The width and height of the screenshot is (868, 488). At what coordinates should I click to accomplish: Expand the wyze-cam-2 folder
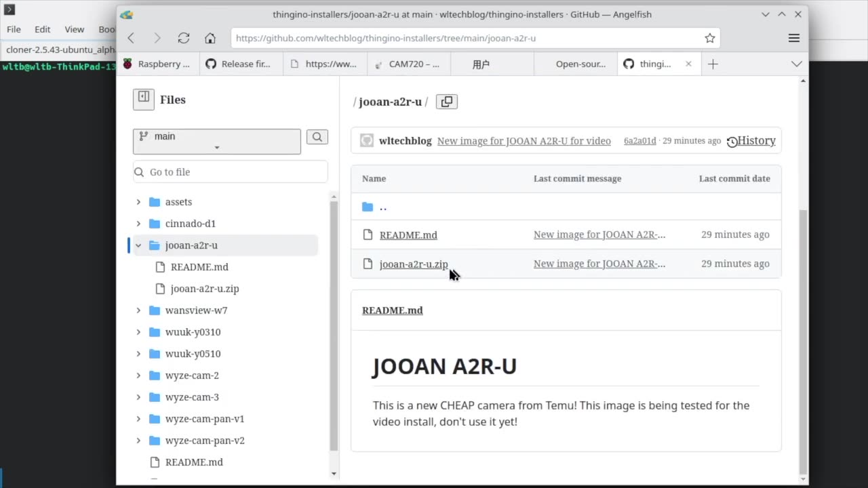pyautogui.click(x=138, y=375)
